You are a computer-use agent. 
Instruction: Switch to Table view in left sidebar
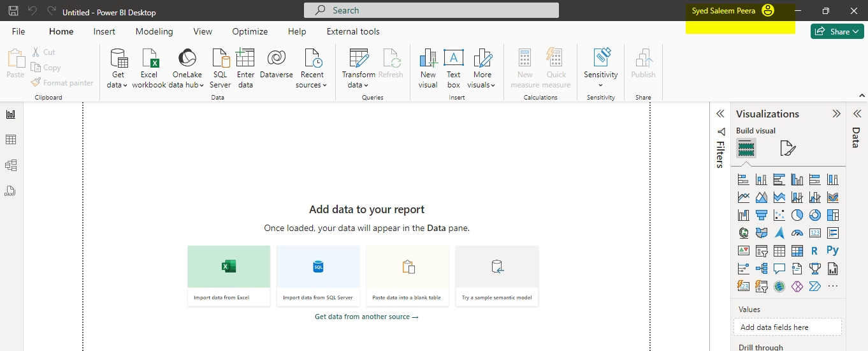tap(11, 140)
